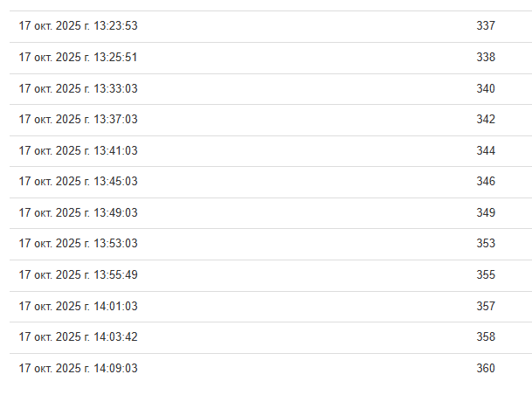The image size is (532, 395).
Task: Click the value 349
Action: (486, 213)
